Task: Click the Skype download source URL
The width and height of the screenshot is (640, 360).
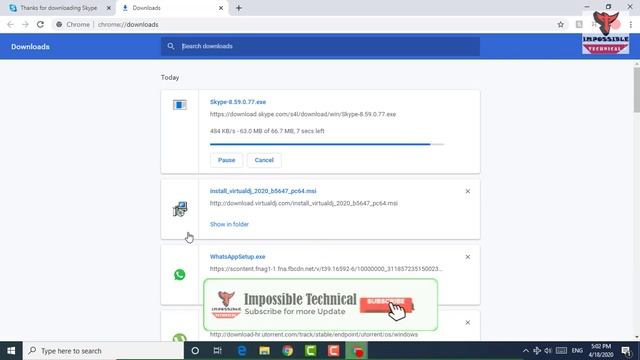Action: coord(303,114)
